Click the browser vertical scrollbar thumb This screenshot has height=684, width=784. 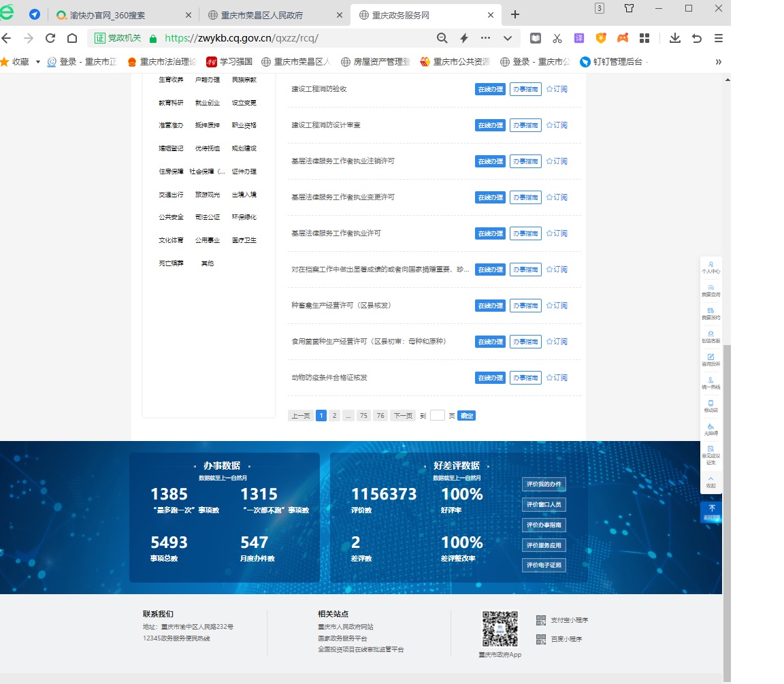point(727,512)
